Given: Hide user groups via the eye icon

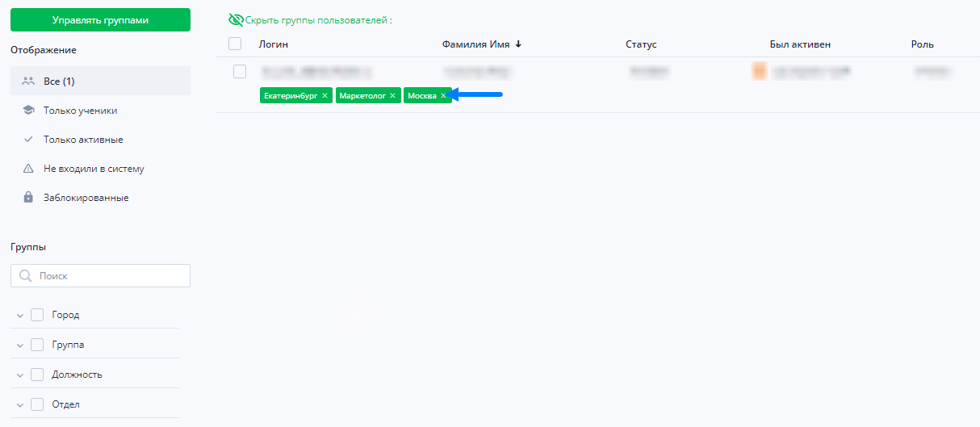Looking at the screenshot, I should [x=236, y=20].
